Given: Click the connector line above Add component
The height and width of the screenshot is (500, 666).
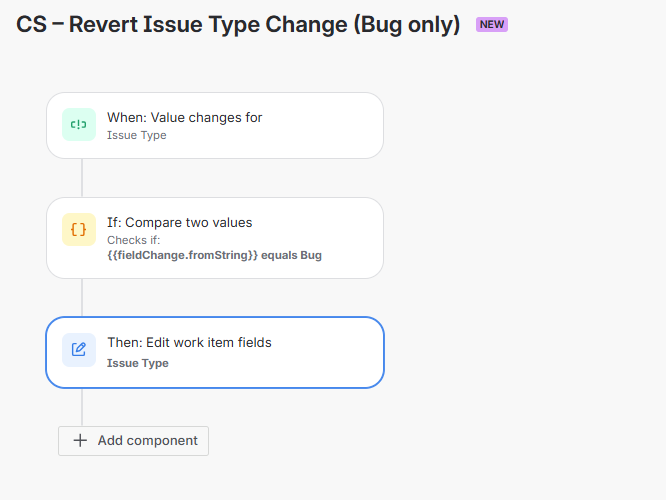Looking at the screenshot, I should click(82, 407).
